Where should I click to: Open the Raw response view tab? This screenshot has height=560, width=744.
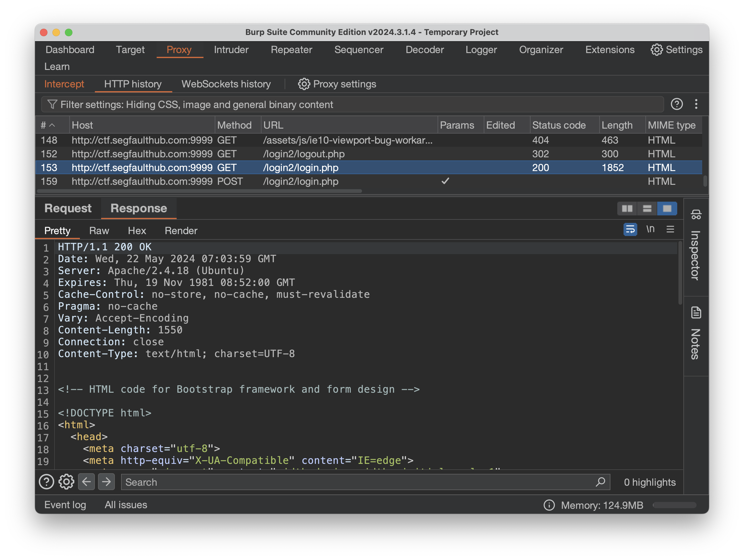(x=99, y=231)
